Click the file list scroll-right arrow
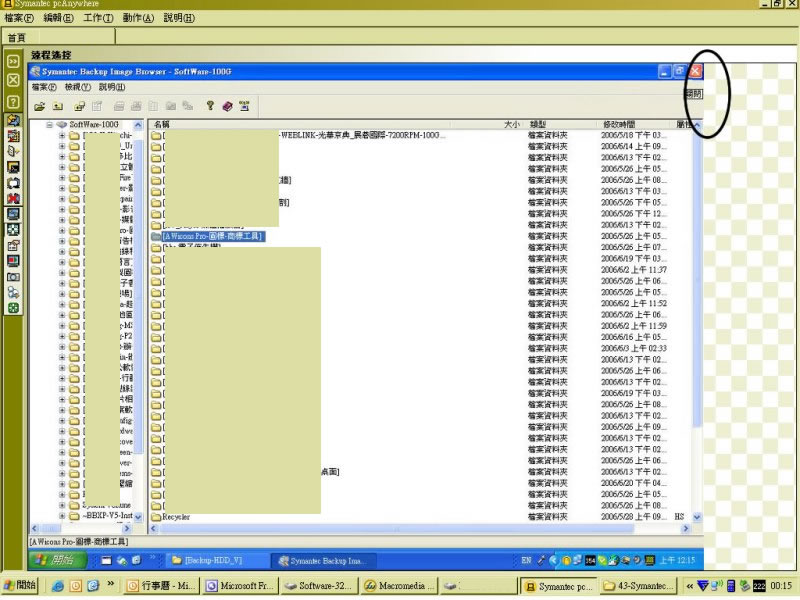The width and height of the screenshot is (800, 600). click(x=686, y=529)
